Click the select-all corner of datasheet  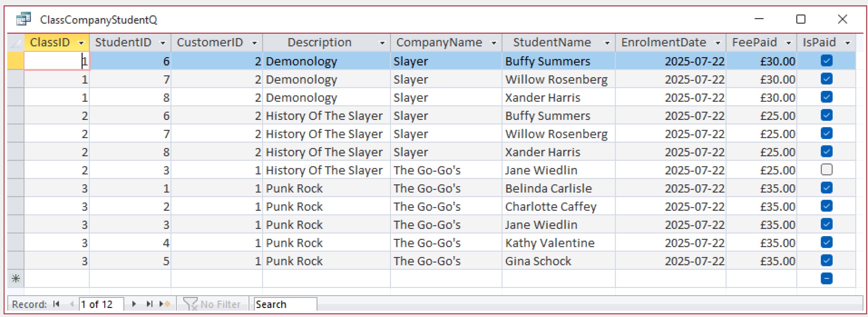[15, 43]
